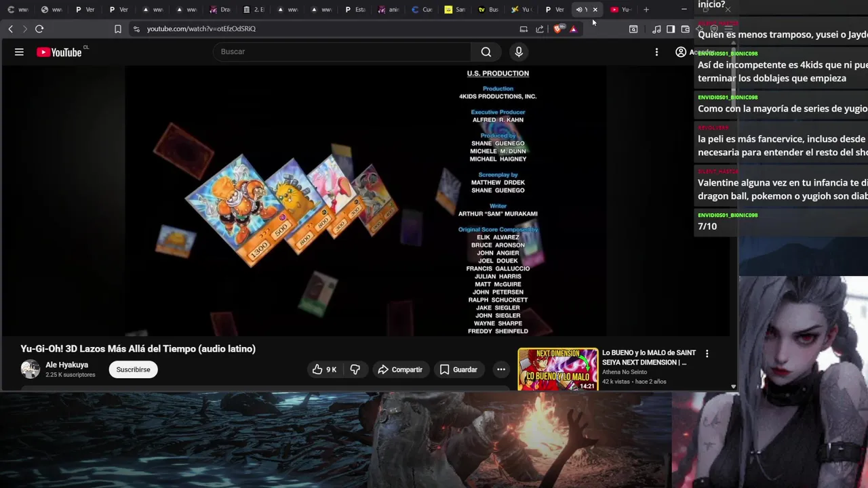Click chat message 'Quien es menos tramposo'

click(x=783, y=35)
